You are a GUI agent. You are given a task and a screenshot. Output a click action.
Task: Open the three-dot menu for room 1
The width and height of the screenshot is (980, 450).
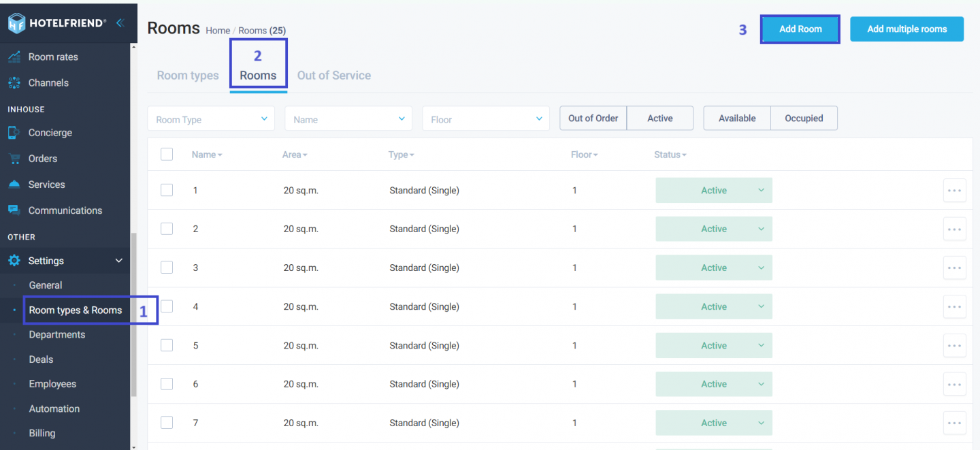tap(954, 191)
